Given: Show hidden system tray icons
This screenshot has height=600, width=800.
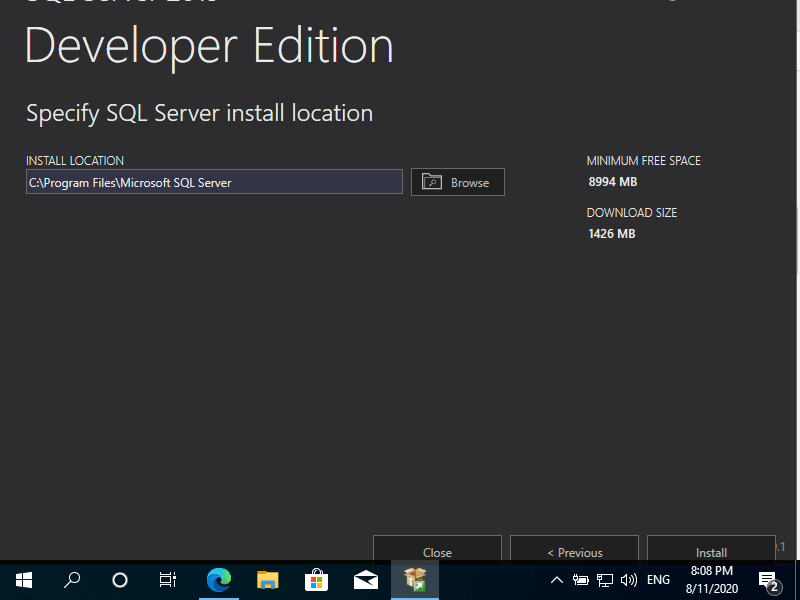Looking at the screenshot, I should [x=557, y=580].
